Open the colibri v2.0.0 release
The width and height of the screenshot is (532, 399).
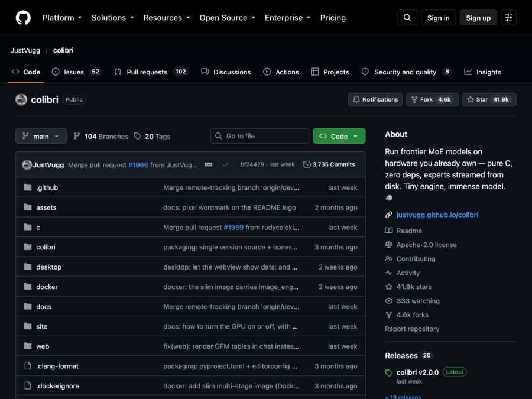(417, 372)
